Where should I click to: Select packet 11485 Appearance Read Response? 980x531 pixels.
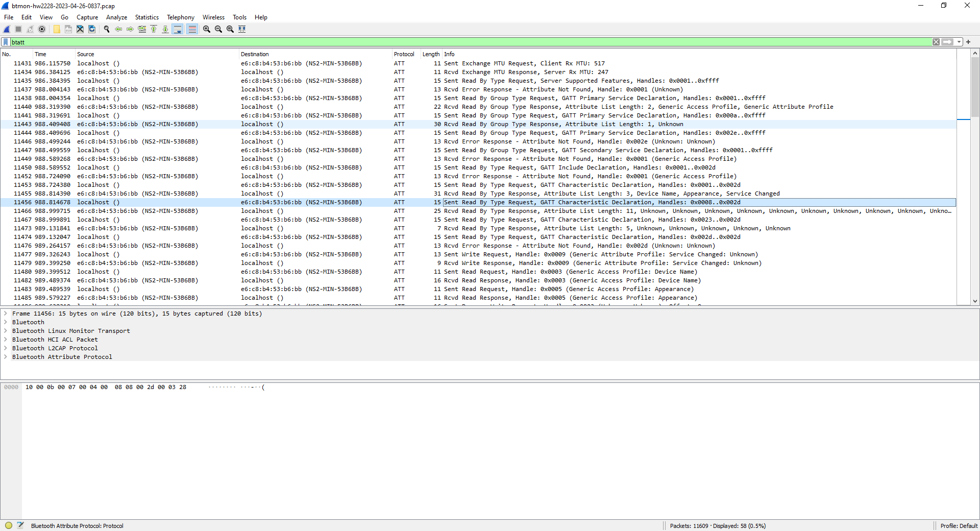(478, 298)
